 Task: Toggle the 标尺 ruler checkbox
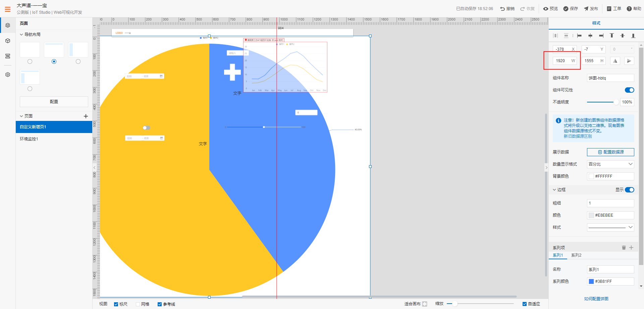tap(116, 304)
